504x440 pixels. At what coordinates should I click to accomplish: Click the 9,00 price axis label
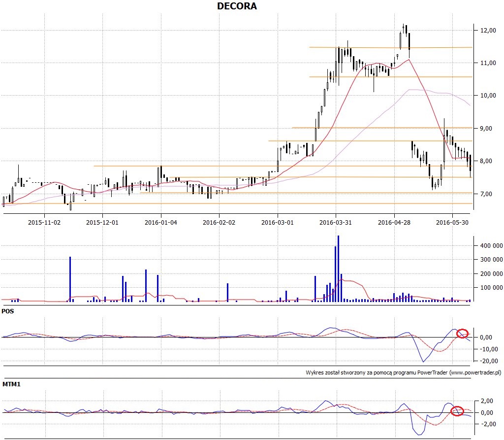486,129
